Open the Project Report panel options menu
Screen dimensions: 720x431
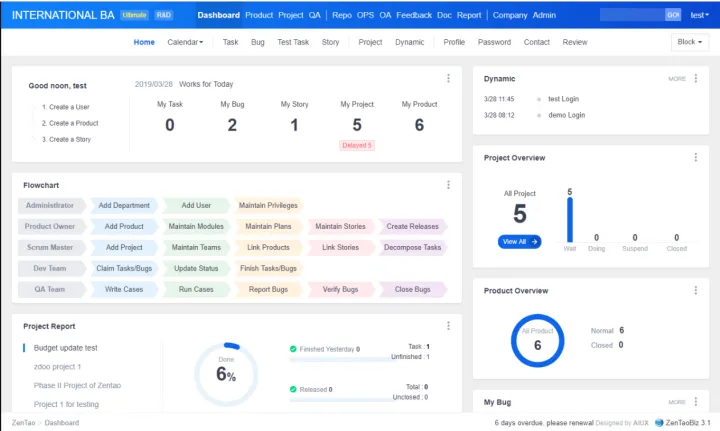448,326
